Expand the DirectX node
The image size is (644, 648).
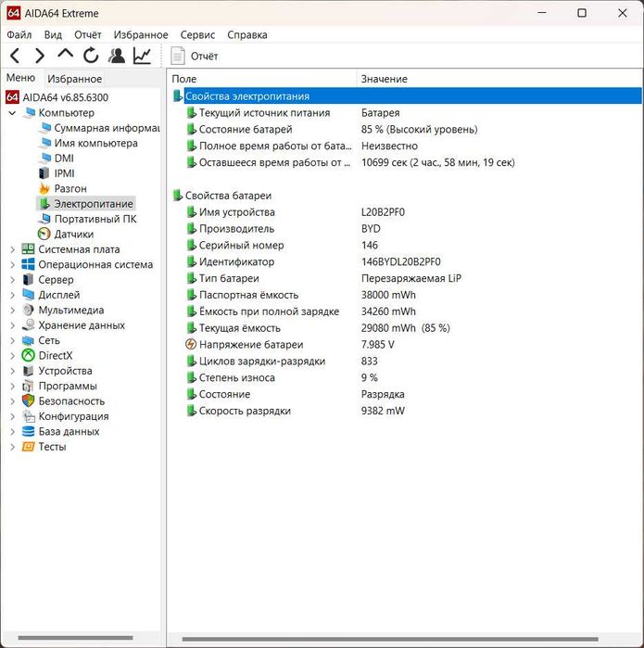coord(12,356)
